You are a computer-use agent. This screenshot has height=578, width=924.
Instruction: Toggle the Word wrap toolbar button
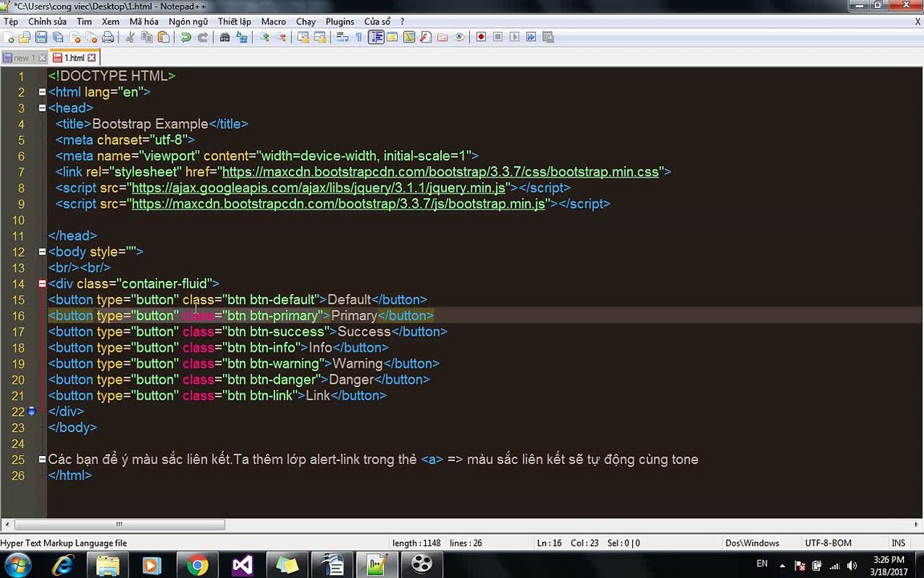tap(342, 37)
